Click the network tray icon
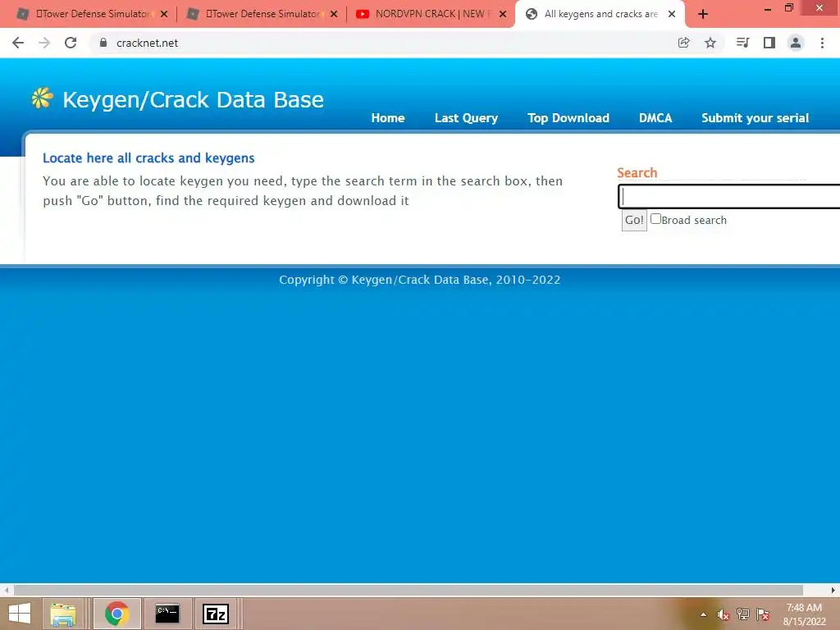Image resolution: width=840 pixels, height=630 pixels. click(x=743, y=614)
